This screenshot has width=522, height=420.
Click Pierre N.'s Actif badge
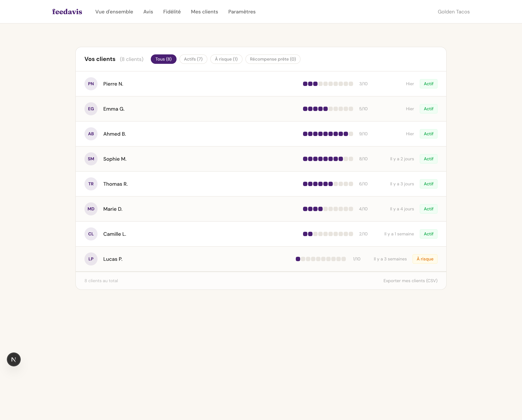[428, 84]
